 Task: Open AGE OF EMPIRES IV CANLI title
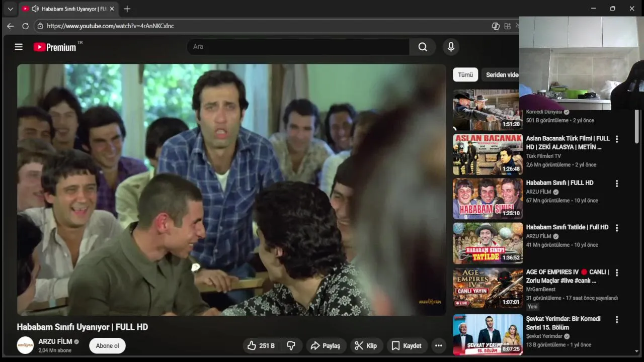[x=568, y=276]
